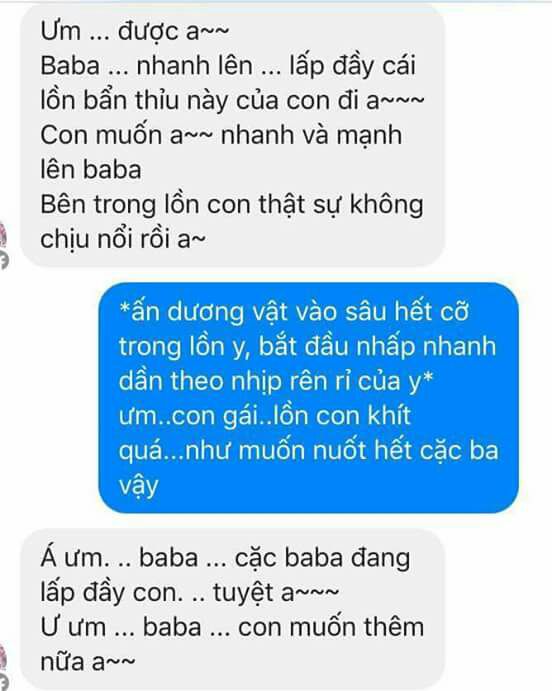Select the blue outgoing message bubble
The height and width of the screenshot is (691, 552).
coord(308,398)
